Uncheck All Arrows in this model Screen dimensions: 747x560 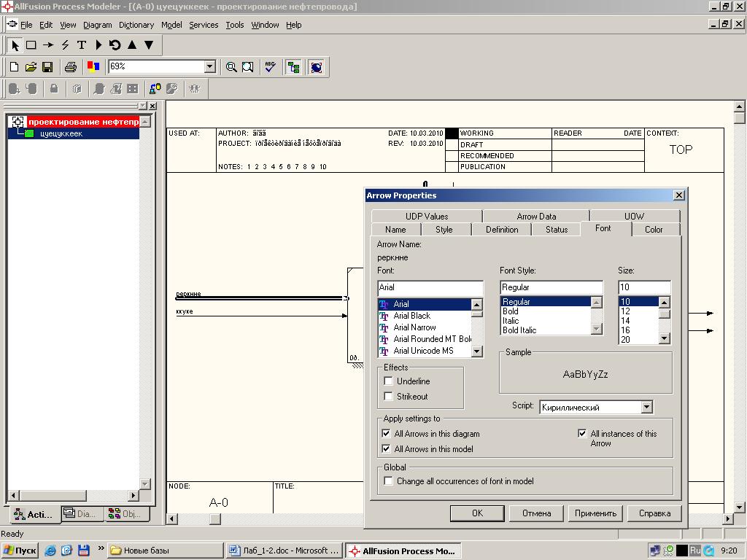pyautogui.click(x=387, y=448)
